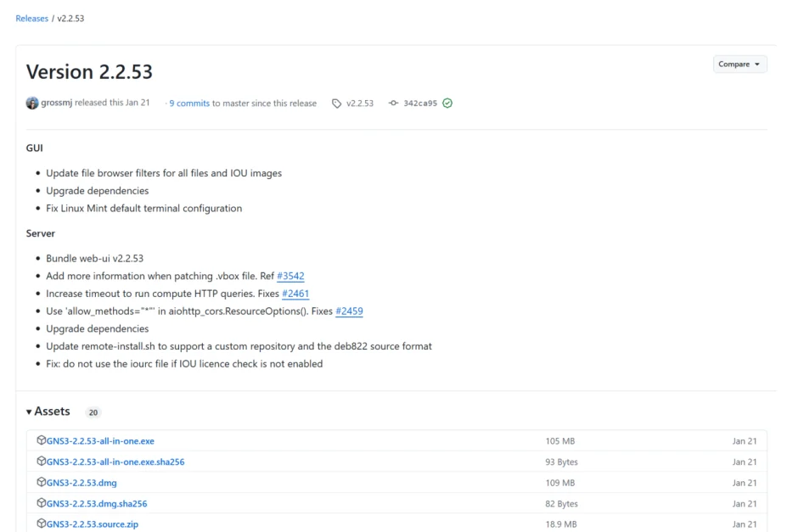The image size is (787, 532).
Task: Click the 93 Bytes size text
Action: click(x=562, y=462)
